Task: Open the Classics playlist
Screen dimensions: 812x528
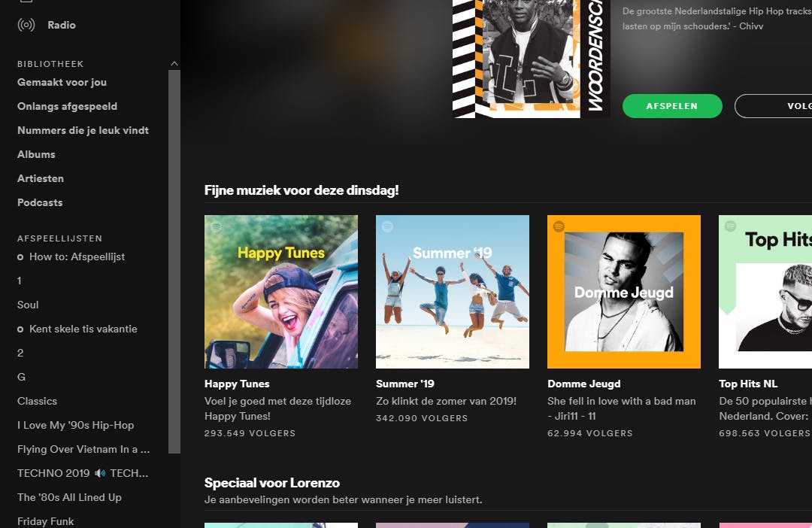Action: (38, 401)
